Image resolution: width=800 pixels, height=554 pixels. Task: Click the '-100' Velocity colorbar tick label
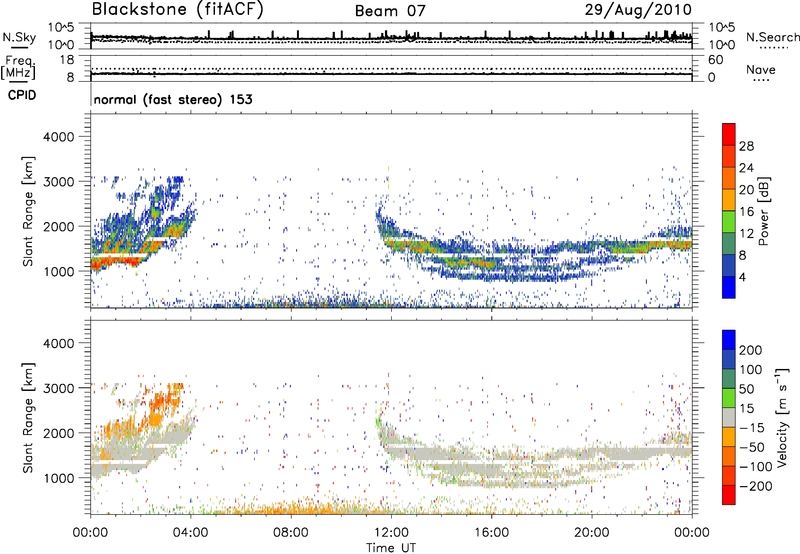point(756,467)
